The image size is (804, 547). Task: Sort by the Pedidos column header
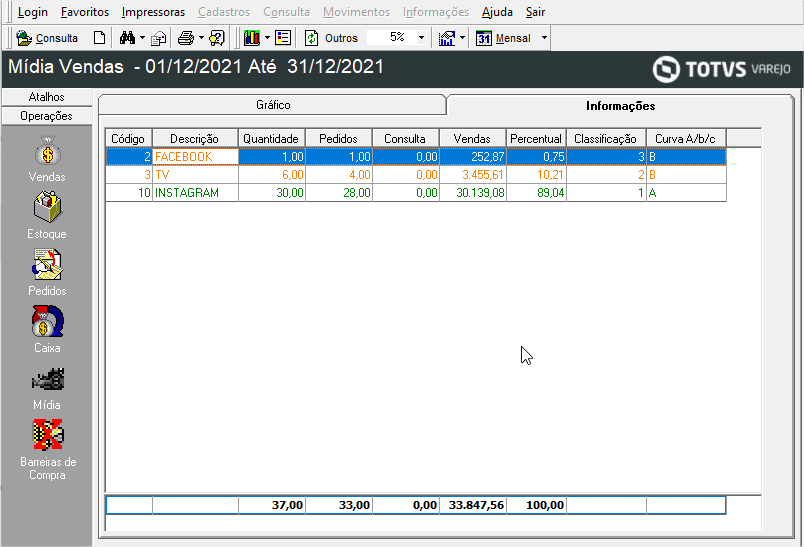coord(338,138)
